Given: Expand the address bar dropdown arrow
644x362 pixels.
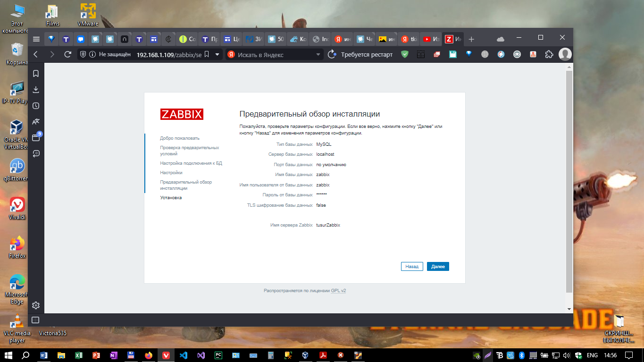Looking at the screenshot, I should click(217, 54).
